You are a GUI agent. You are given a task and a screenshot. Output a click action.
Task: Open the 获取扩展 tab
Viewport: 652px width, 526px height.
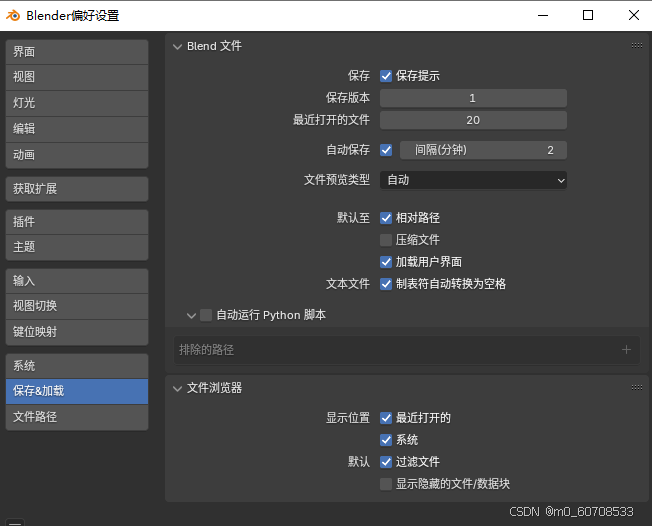[x=77, y=189]
